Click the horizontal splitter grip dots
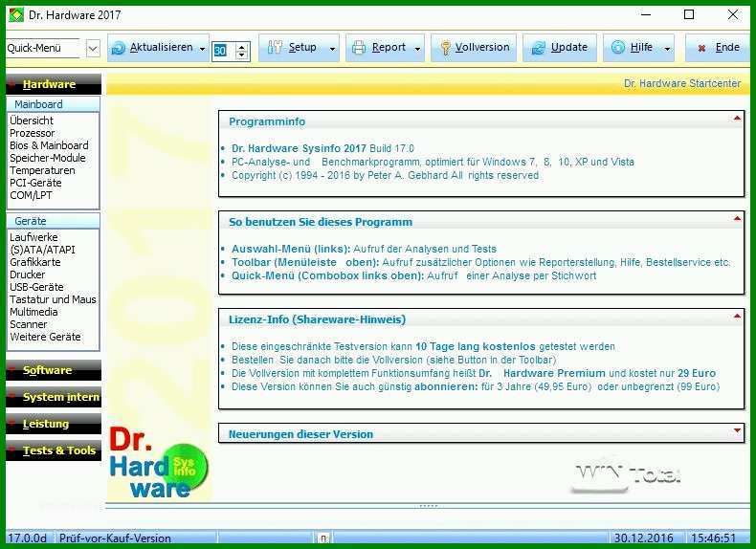Viewport: 756px width, 549px height. pos(428,506)
